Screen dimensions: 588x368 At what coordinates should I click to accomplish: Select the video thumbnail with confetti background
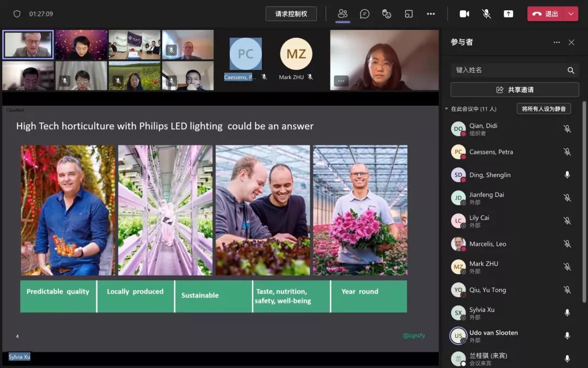click(x=81, y=45)
